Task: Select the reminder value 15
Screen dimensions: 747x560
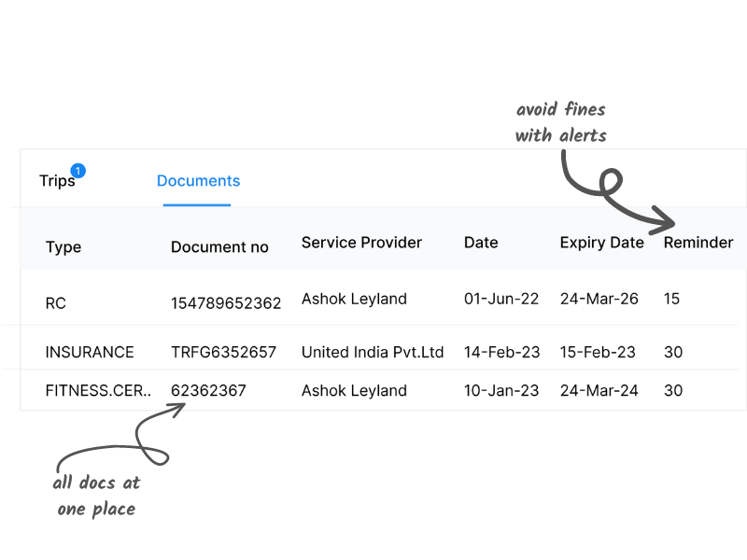Action: point(671,299)
